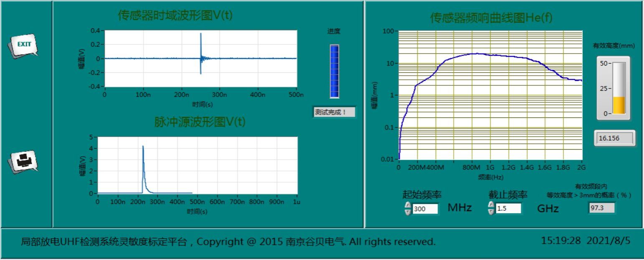Click the frequency response He(f) curve plot
The width and height of the screenshot is (644, 260).
[490, 95]
